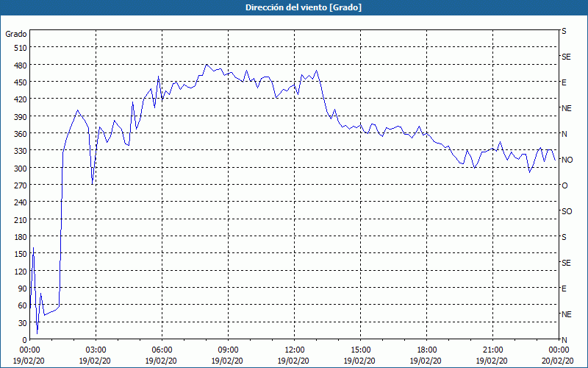Viewport: 588px width, 368px height.
Task: Click the 390 degree axis label
Action: (x=21, y=116)
